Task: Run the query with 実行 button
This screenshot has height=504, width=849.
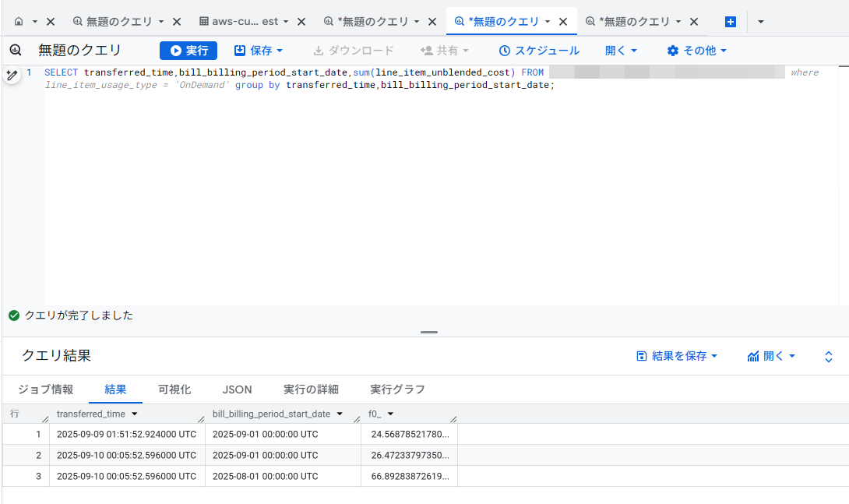Action: (x=188, y=51)
